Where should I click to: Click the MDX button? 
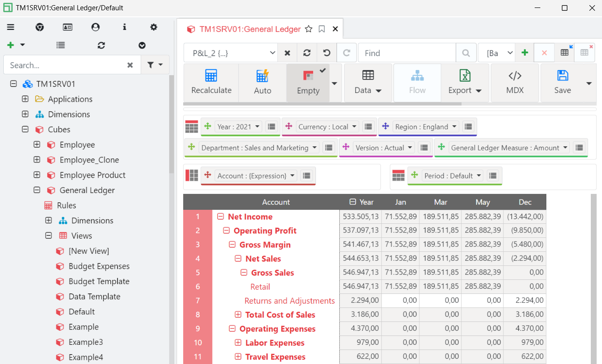515,83
